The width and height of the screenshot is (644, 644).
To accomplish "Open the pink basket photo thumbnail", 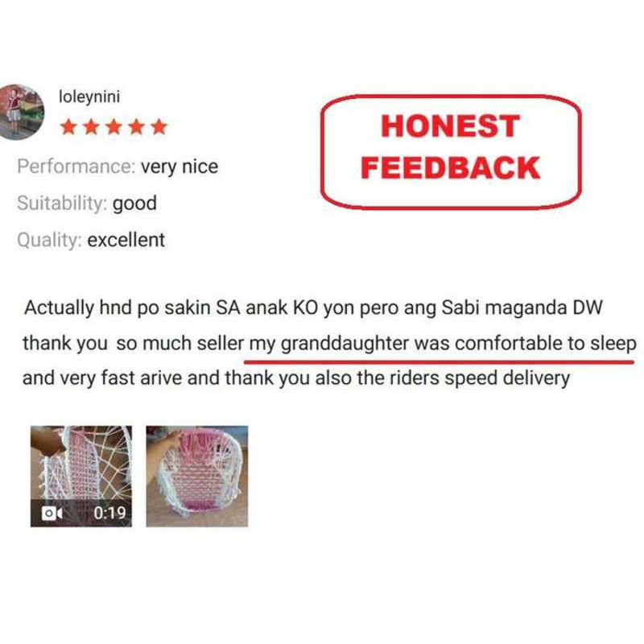I will [x=197, y=477].
